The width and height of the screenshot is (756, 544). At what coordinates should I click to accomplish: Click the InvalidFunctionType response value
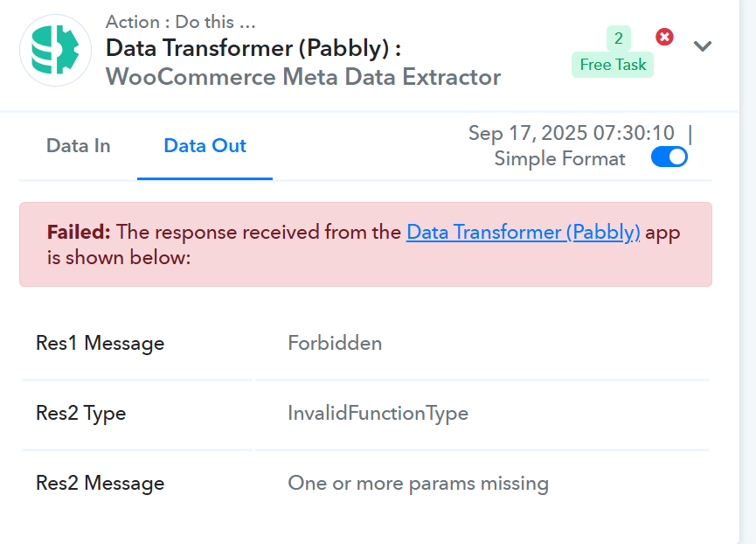point(378,414)
